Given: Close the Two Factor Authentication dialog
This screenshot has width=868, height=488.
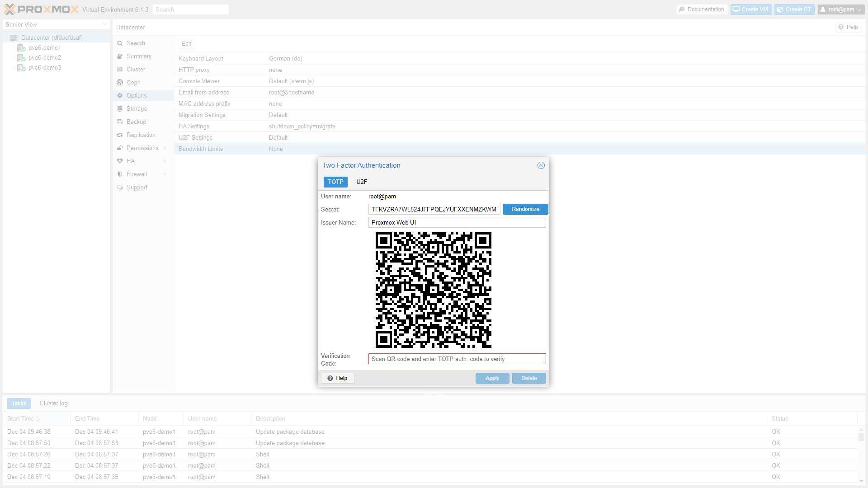Looking at the screenshot, I should point(541,165).
